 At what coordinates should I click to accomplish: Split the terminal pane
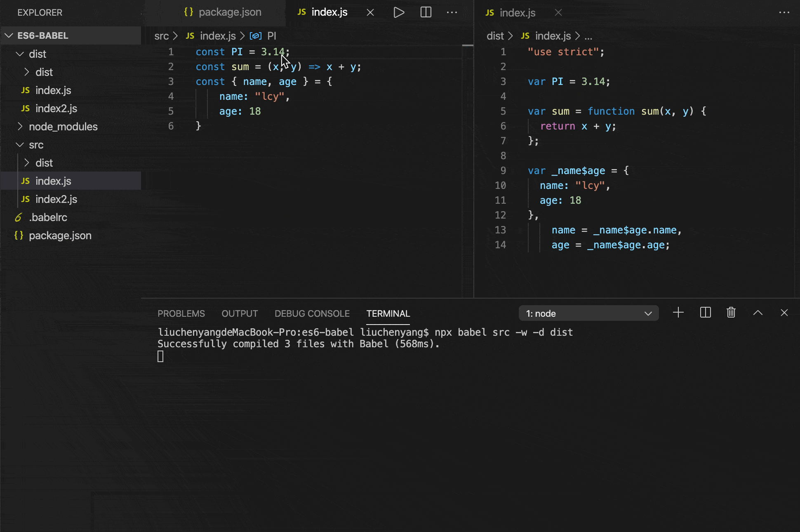coord(705,313)
